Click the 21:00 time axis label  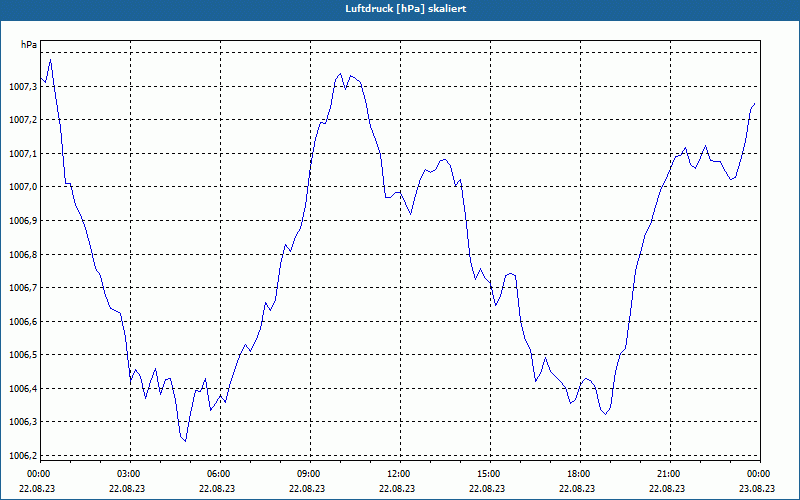(670, 474)
